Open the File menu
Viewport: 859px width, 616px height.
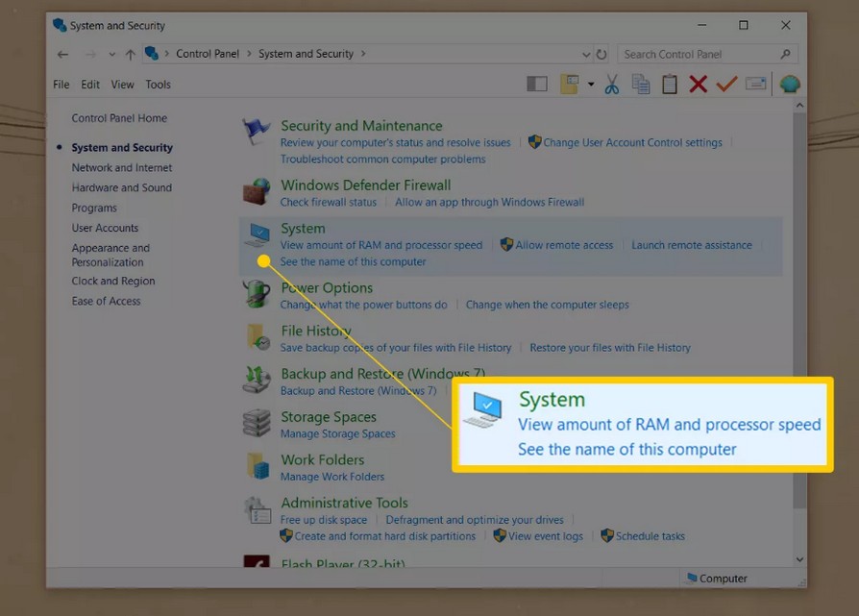(61, 85)
